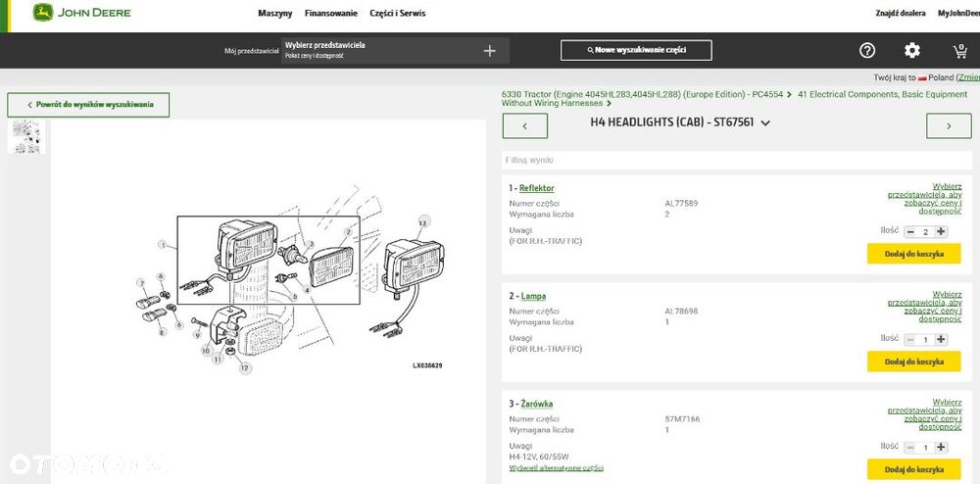The width and height of the screenshot is (980, 484).
Task: Choose dealer link in Reflektor card
Action: [924, 199]
